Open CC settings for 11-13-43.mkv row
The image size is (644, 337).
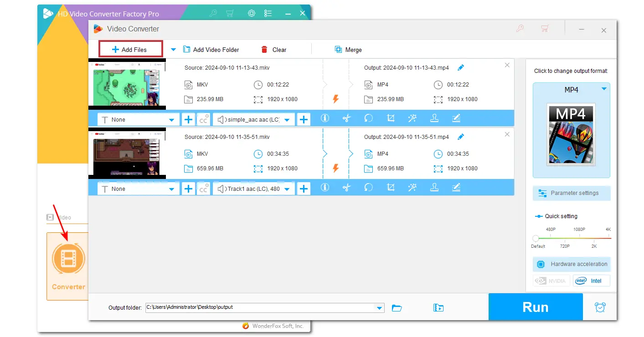204,119
